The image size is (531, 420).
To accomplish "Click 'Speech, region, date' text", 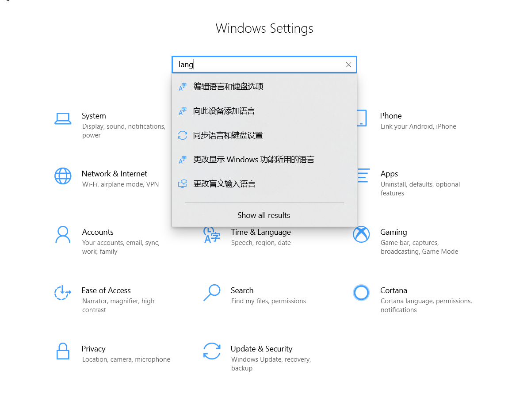I will [x=261, y=243].
